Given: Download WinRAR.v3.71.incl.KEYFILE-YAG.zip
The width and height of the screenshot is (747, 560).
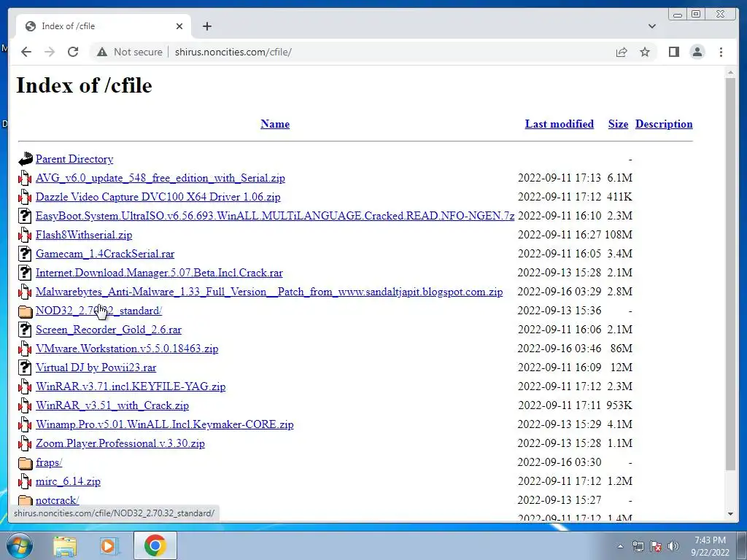Looking at the screenshot, I should click(x=131, y=386).
